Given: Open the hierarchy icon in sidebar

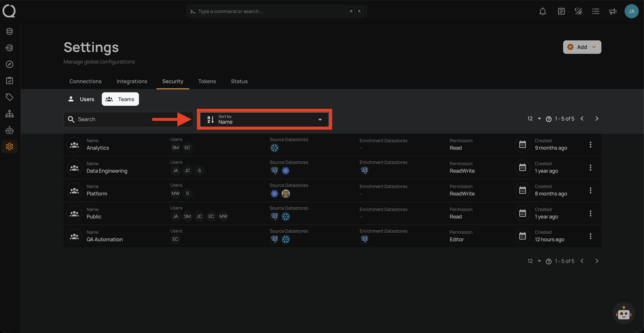Looking at the screenshot, I should click(10, 114).
